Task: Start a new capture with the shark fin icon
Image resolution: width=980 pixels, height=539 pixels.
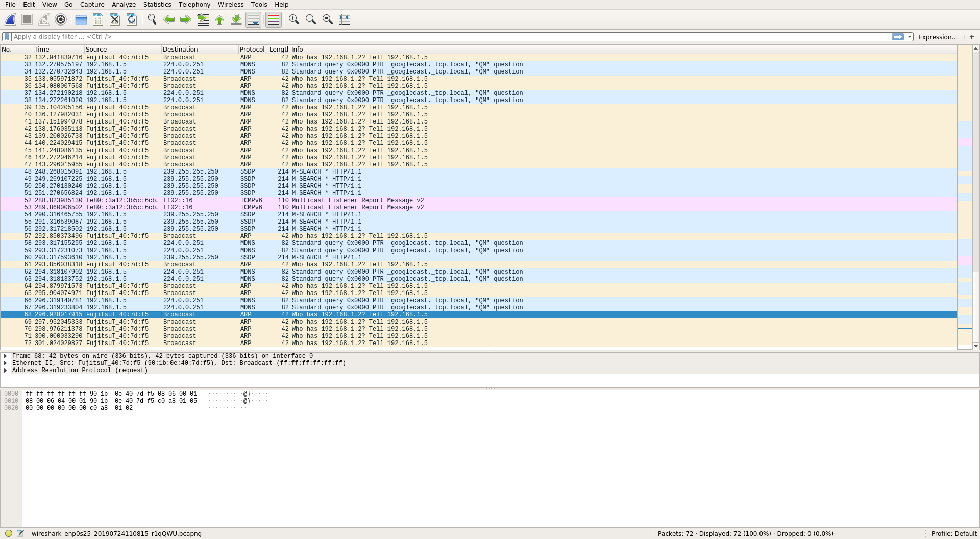Action: (x=10, y=19)
